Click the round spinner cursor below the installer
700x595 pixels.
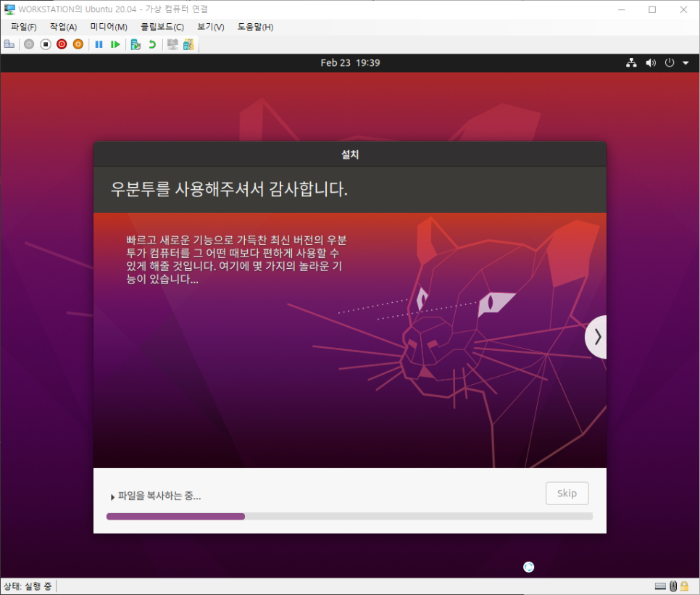[x=528, y=567]
